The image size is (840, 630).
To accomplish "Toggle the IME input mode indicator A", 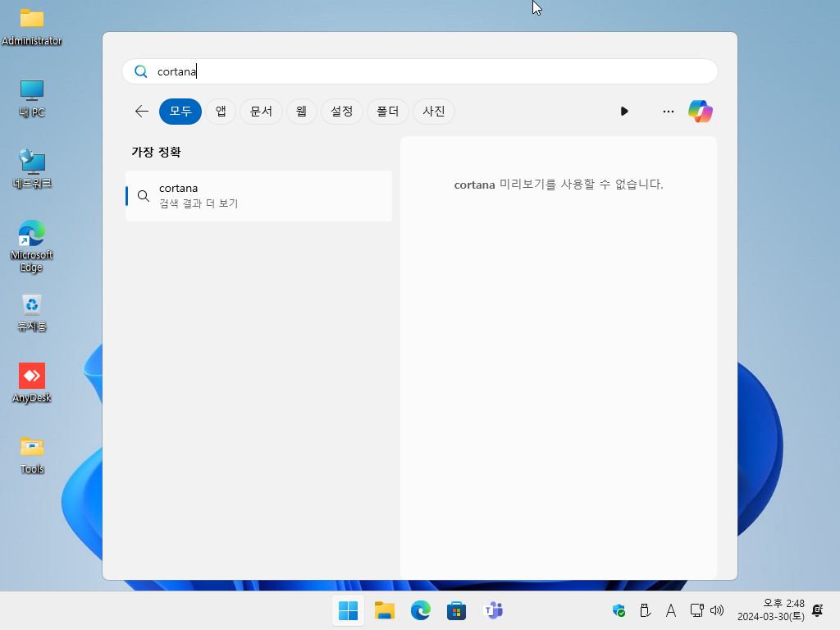I will point(671,610).
